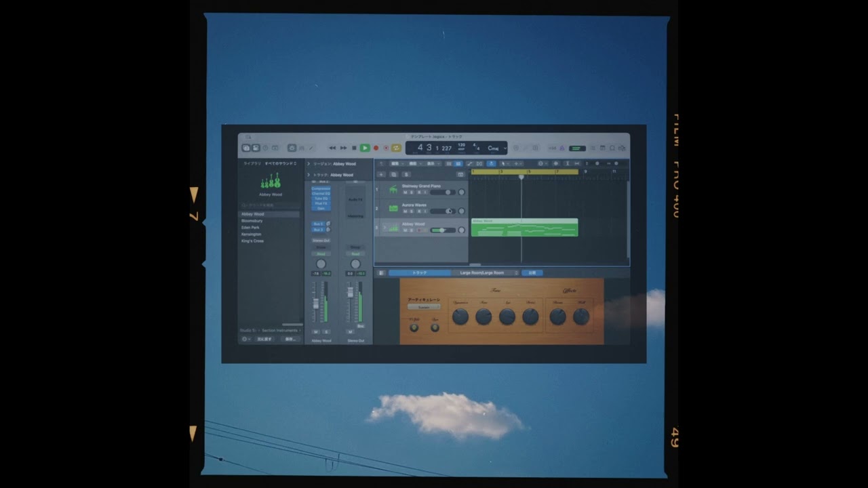Toggle the 1234 count-in button
Viewport: 868px width, 488px height.
pyautogui.click(x=552, y=148)
